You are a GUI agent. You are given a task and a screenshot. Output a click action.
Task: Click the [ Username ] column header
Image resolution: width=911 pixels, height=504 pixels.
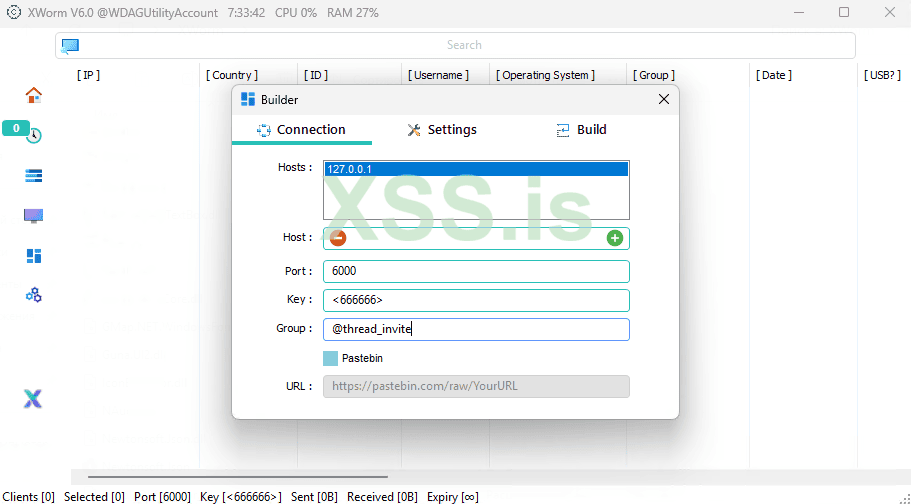click(438, 75)
